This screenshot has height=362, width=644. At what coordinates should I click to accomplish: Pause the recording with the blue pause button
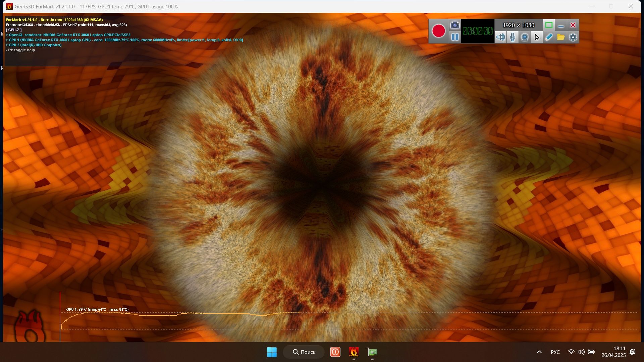tap(455, 37)
